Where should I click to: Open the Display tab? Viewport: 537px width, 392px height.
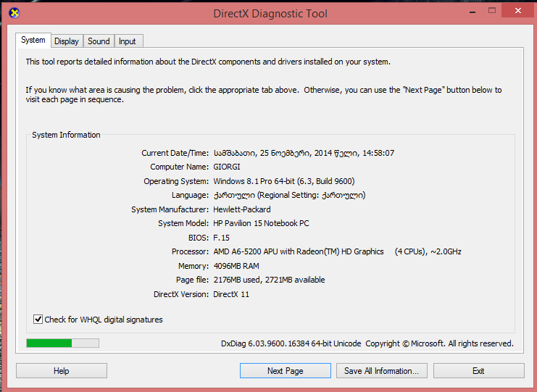(x=67, y=41)
